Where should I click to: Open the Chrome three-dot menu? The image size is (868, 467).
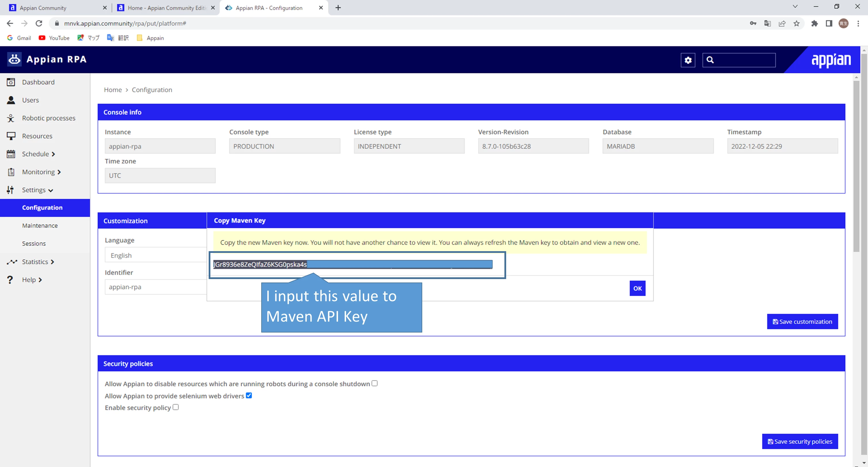tap(858, 23)
